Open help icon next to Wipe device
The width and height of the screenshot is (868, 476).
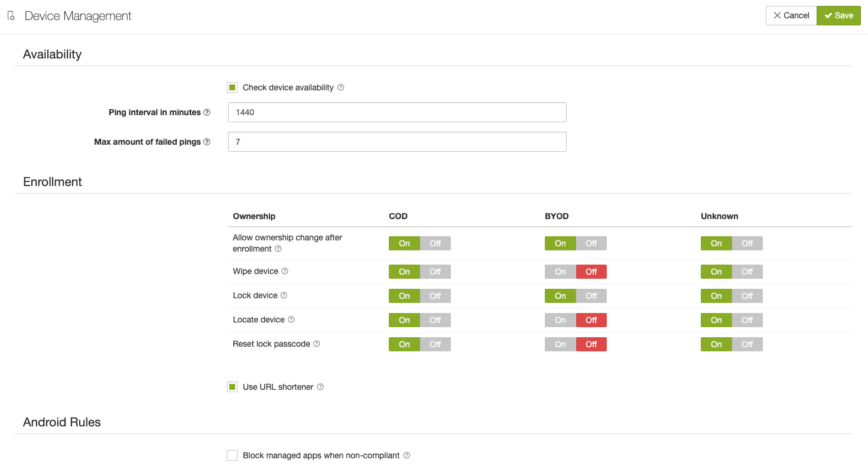click(285, 271)
